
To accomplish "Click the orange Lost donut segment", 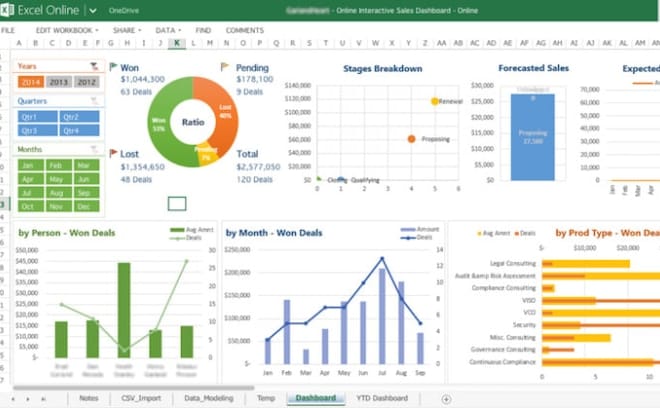I will click(225, 113).
